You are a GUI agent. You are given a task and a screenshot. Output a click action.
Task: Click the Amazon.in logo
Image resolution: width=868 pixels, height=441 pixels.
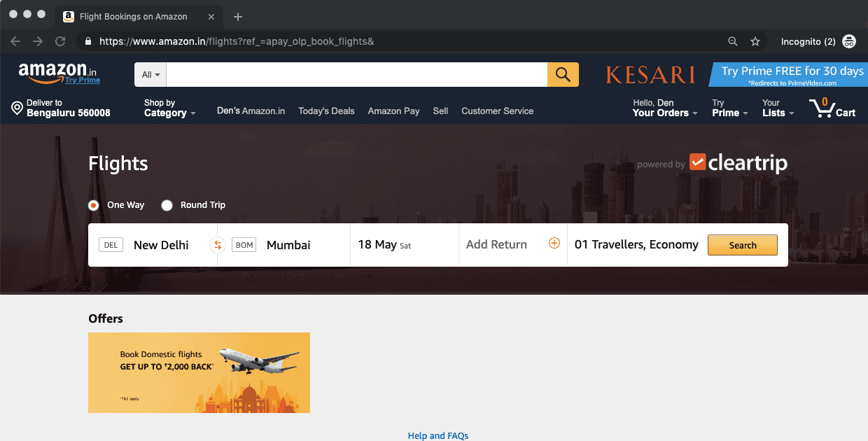[55, 72]
